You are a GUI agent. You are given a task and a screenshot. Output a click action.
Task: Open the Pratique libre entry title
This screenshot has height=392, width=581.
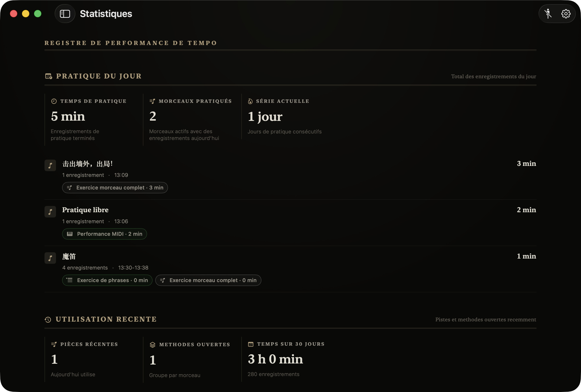[x=85, y=210]
